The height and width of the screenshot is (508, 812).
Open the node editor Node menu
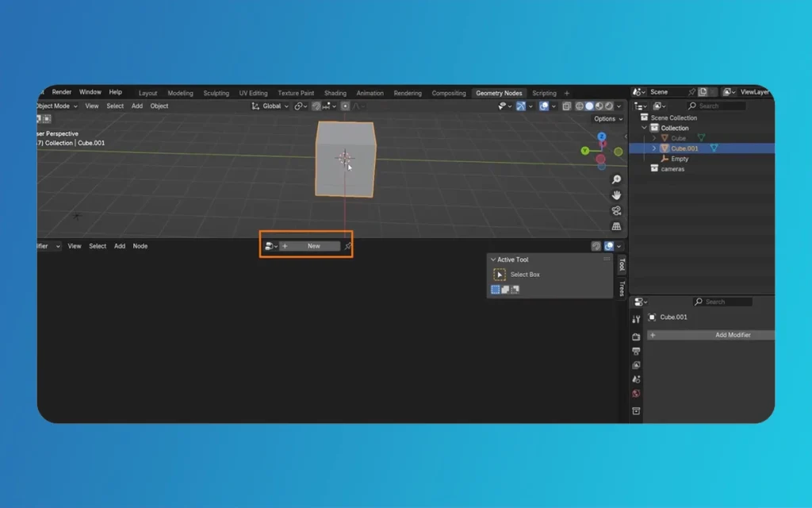(140, 246)
